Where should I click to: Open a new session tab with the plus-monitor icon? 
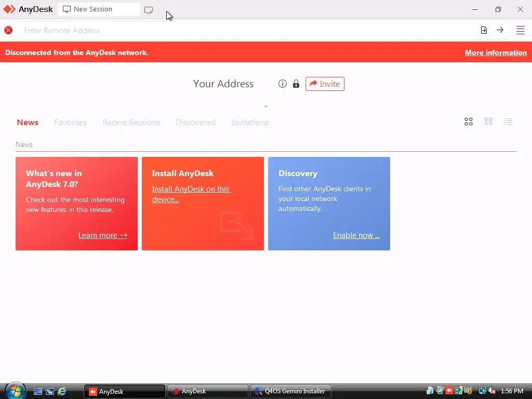click(x=149, y=10)
